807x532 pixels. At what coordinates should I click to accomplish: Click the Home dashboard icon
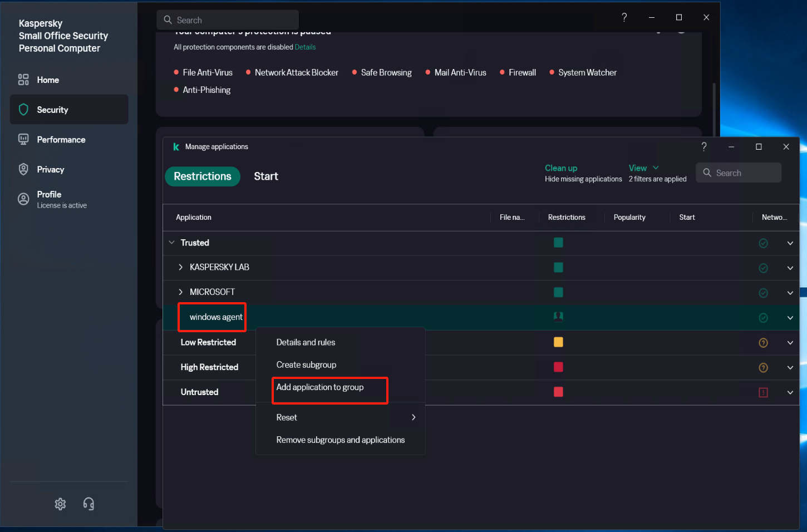[23, 80]
